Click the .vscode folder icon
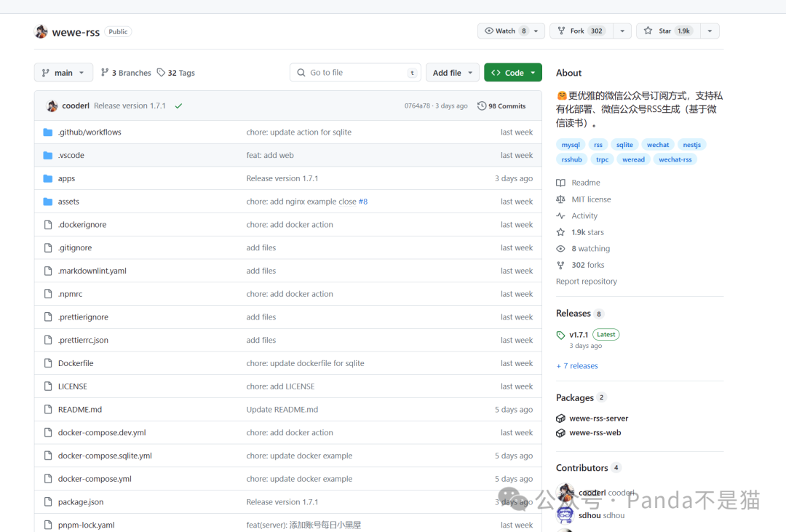 (x=48, y=156)
